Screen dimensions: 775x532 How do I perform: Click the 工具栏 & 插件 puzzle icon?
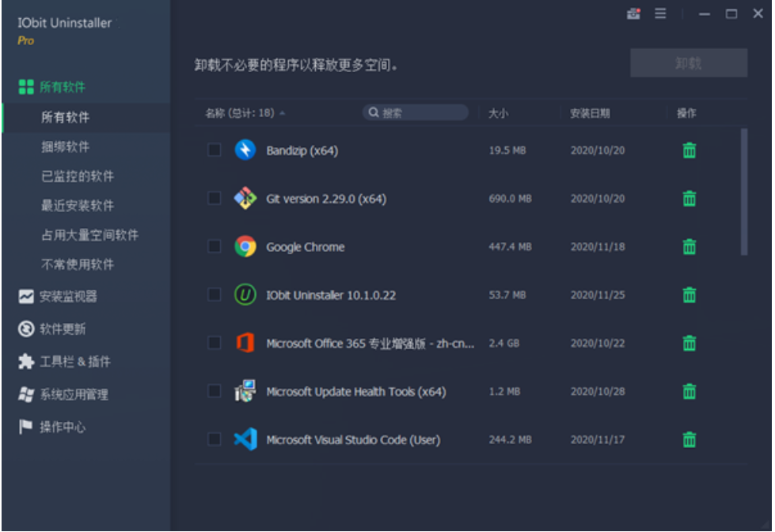point(26,362)
